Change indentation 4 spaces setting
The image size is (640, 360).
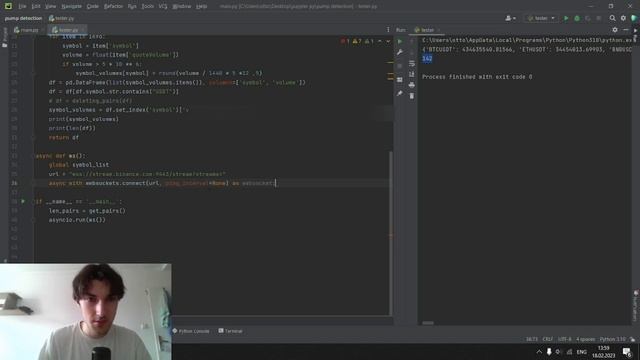(586, 339)
